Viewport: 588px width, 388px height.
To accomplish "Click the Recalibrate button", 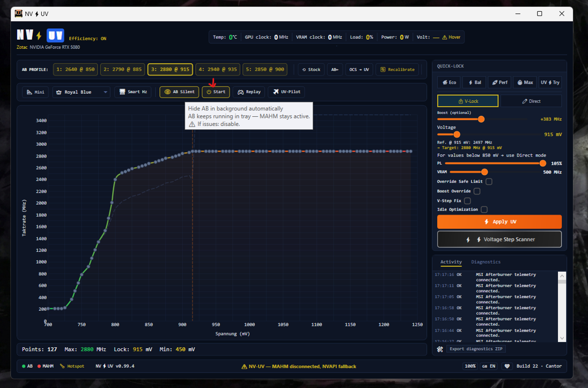I will [x=397, y=69].
